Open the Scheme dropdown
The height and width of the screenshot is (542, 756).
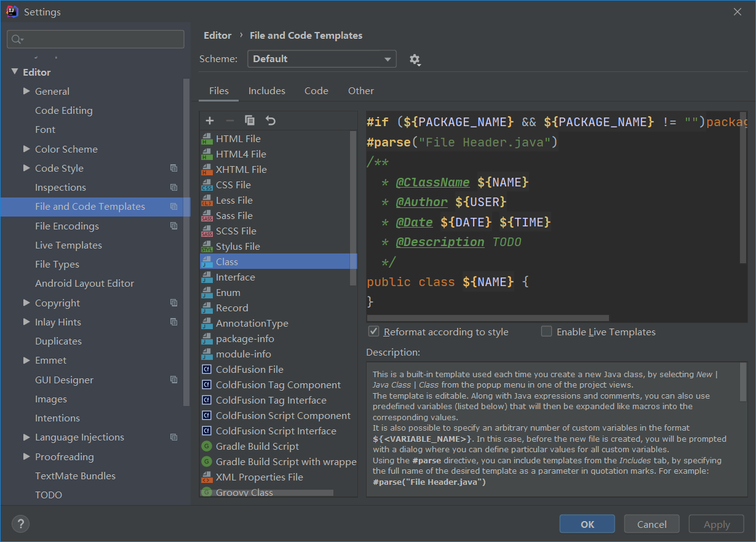pos(322,59)
